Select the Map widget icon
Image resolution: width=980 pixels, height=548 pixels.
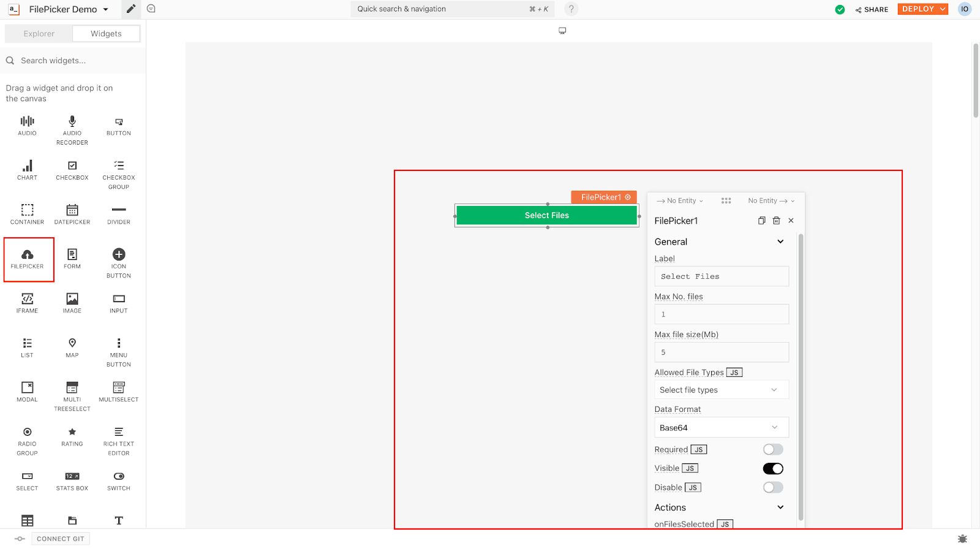point(72,344)
